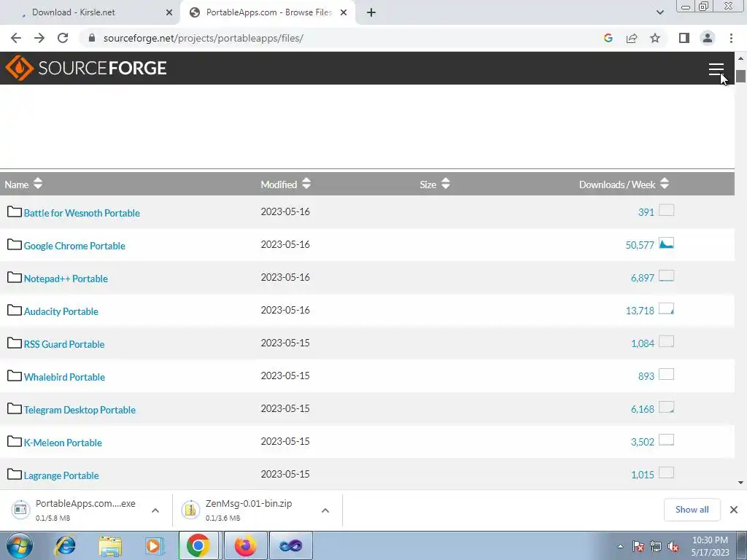Open the Windows Start menu
747x560 pixels.
coord(19,545)
